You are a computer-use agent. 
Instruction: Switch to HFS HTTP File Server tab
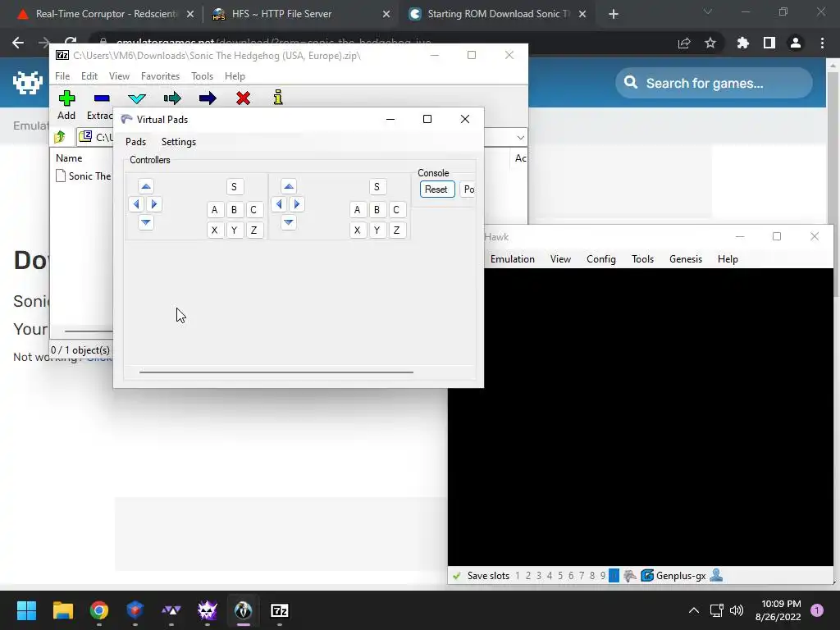click(300, 14)
